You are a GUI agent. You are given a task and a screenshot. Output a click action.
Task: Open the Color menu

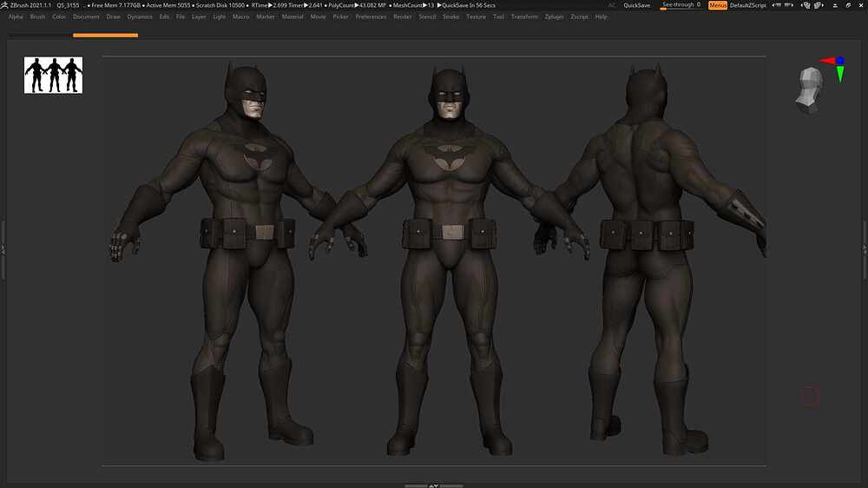[59, 16]
